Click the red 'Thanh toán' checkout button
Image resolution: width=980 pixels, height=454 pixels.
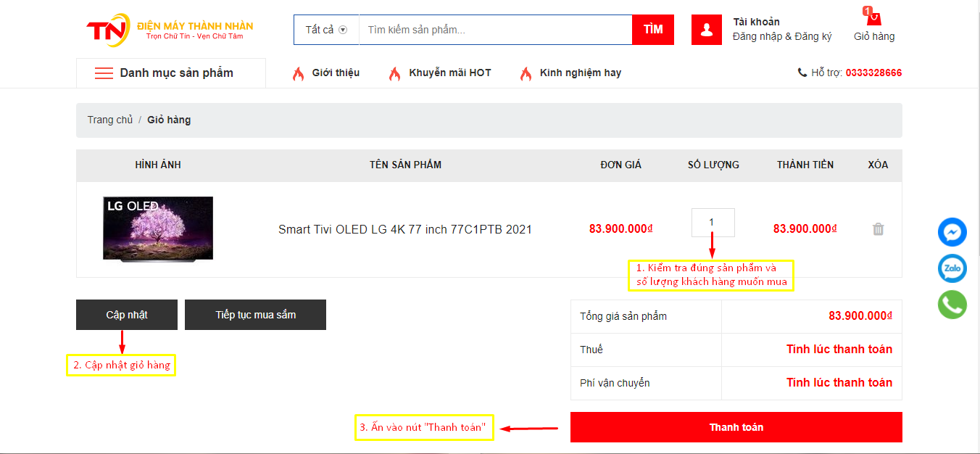tap(736, 427)
